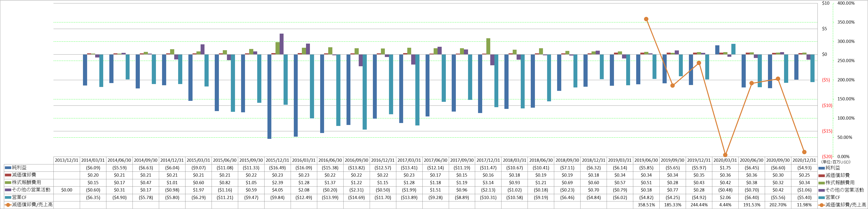Select the 2016/09/30 column header
868x209 pixels.
coord(357,161)
